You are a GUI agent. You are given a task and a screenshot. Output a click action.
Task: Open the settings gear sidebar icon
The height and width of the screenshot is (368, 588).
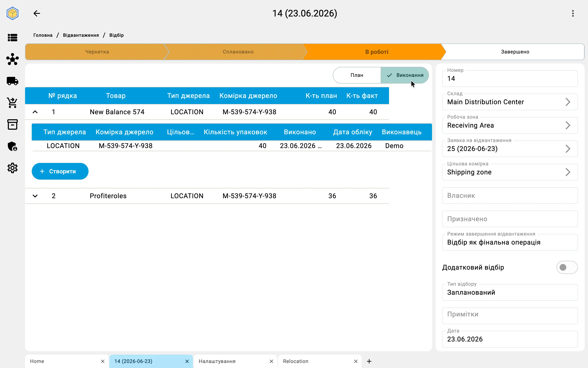[x=12, y=168]
